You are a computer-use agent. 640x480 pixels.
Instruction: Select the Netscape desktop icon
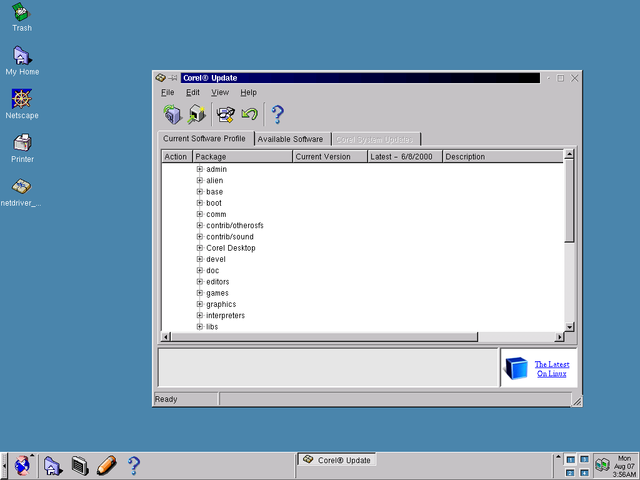coord(22,104)
